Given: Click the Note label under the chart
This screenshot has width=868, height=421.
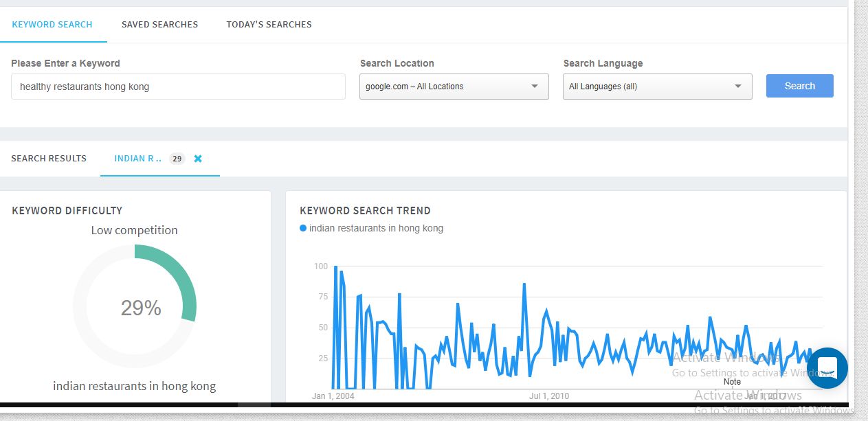Looking at the screenshot, I should point(732,382).
